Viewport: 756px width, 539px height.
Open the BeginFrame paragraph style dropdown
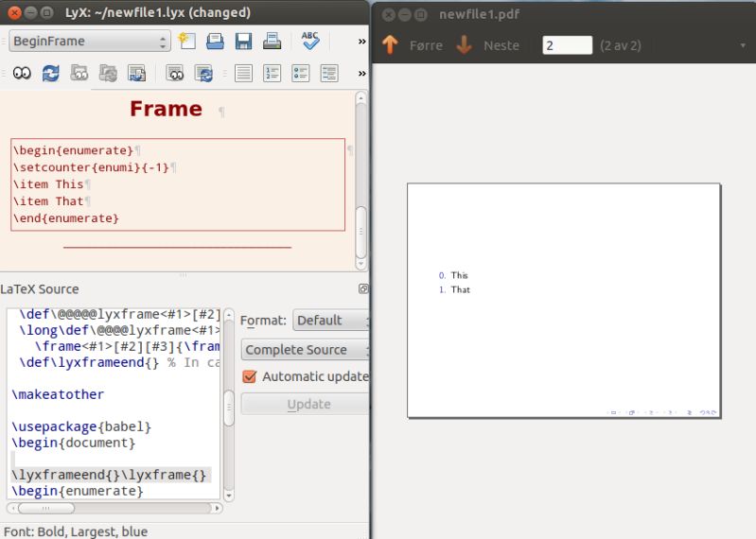[90, 42]
